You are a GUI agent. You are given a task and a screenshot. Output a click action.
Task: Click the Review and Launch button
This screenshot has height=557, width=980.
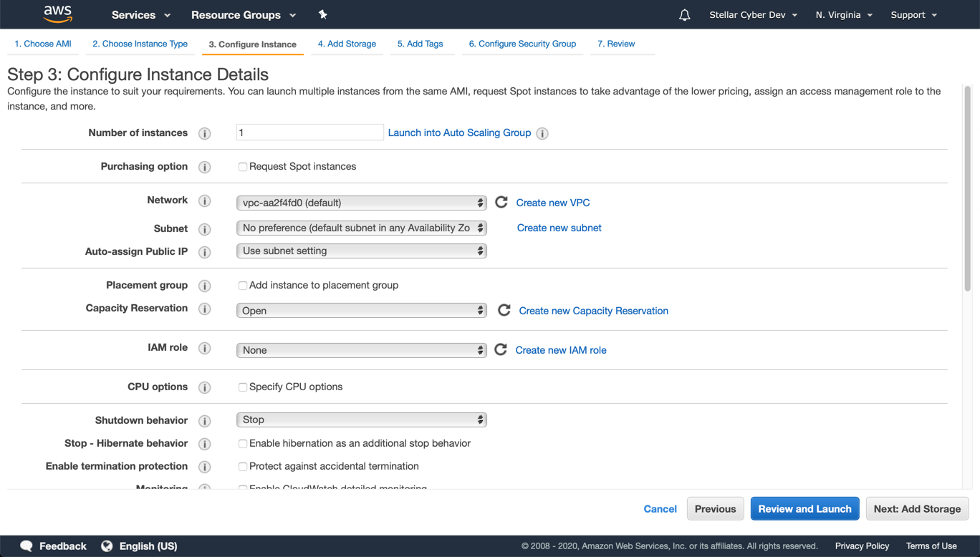click(804, 509)
